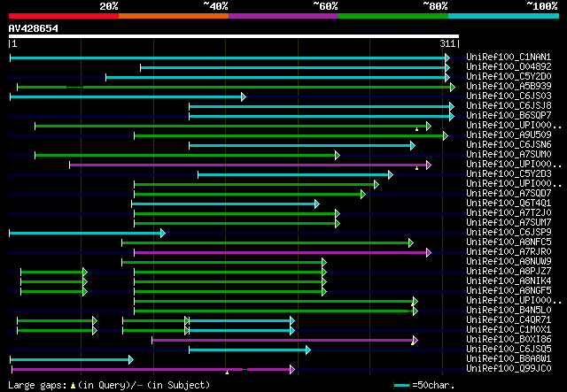Click the green alignment bar of A9U509 row
567x392 pixels.
(x=291, y=136)
